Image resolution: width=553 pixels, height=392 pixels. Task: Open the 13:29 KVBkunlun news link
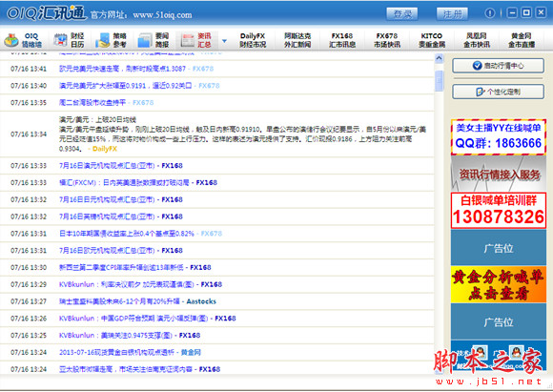pyautogui.click(x=127, y=284)
